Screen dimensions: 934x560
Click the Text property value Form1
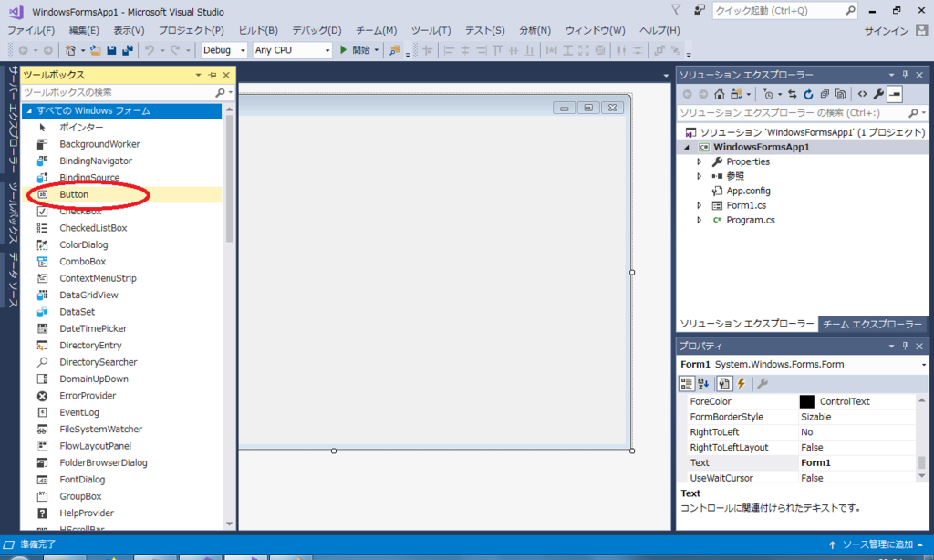815,463
